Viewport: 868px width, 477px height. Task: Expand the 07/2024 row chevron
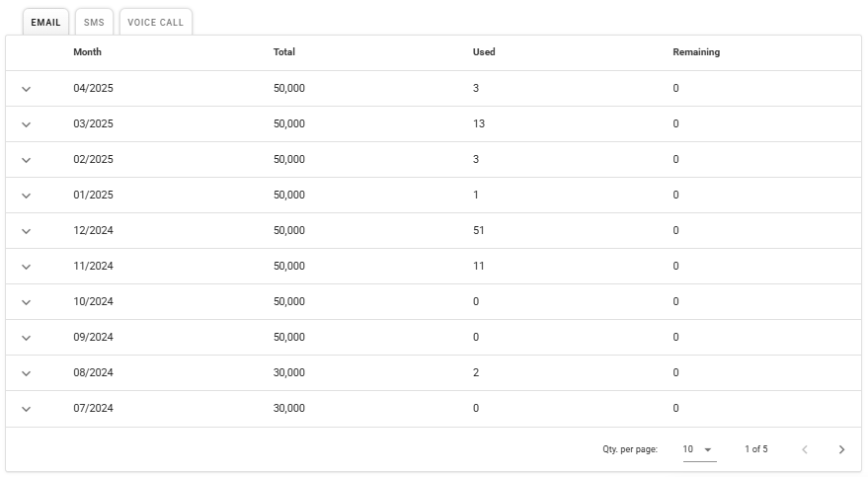(27, 409)
